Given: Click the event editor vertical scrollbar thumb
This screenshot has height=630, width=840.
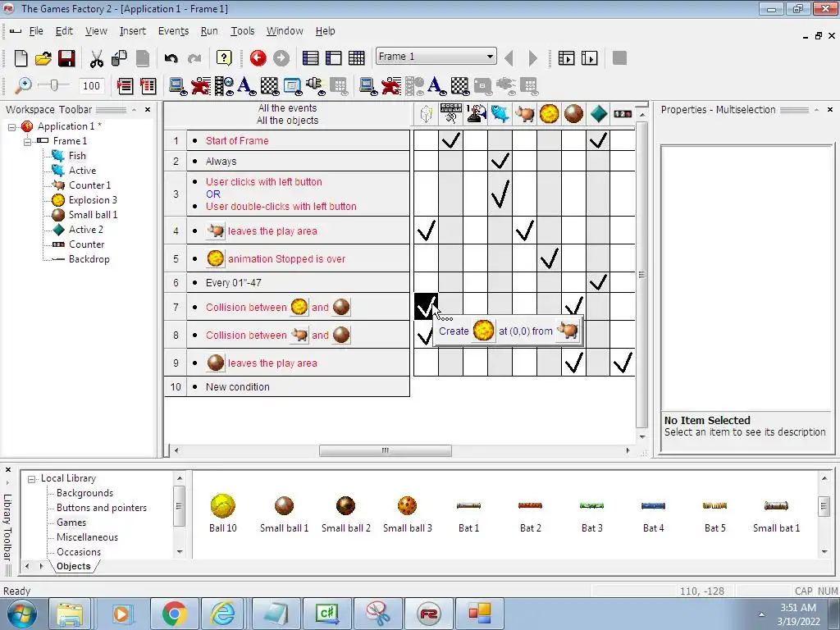Looking at the screenshot, I should point(641,276).
